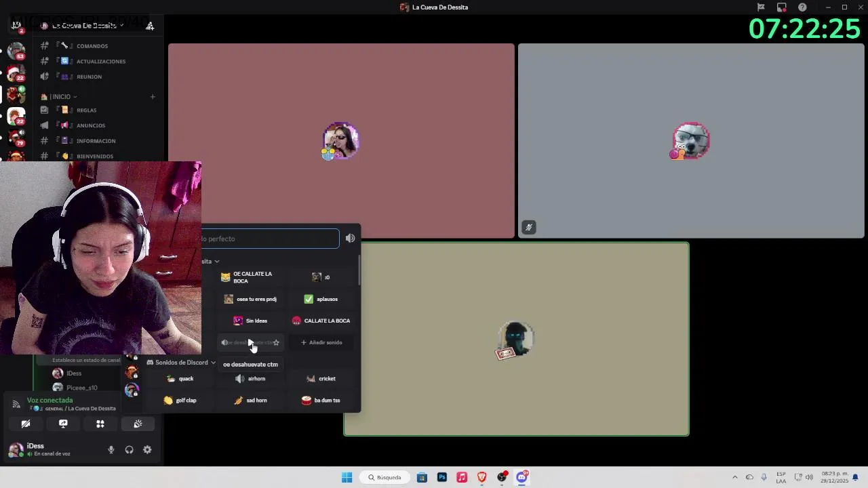Click the invite people icon in server header
The height and width of the screenshot is (488, 868).
pyautogui.click(x=150, y=26)
